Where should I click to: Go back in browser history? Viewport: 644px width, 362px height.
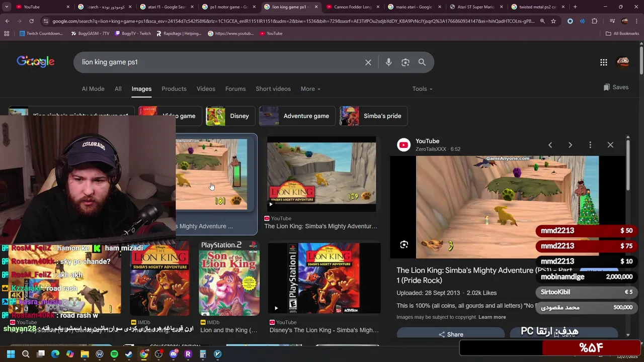7,21
